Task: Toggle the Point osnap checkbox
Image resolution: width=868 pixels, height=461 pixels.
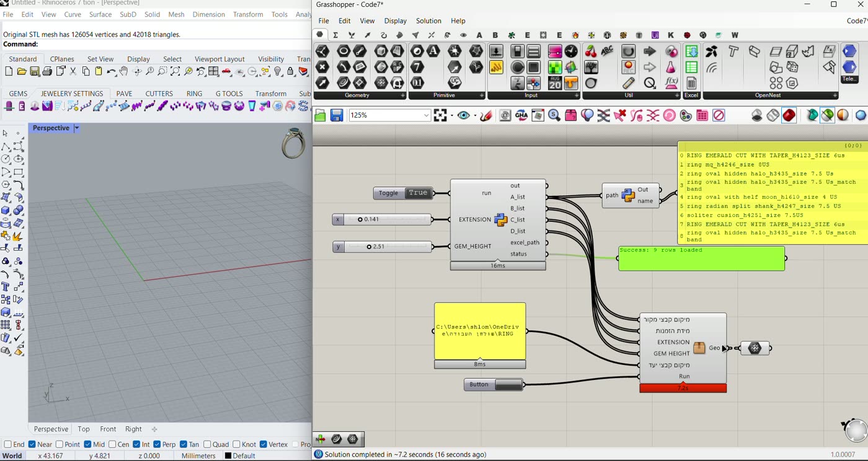Action: (x=60, y=444)
